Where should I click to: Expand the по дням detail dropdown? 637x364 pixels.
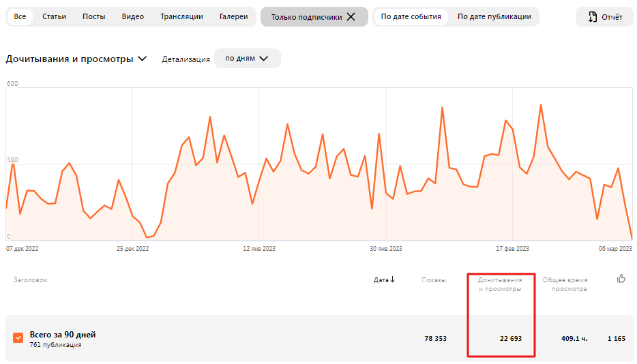coord(247,59)
